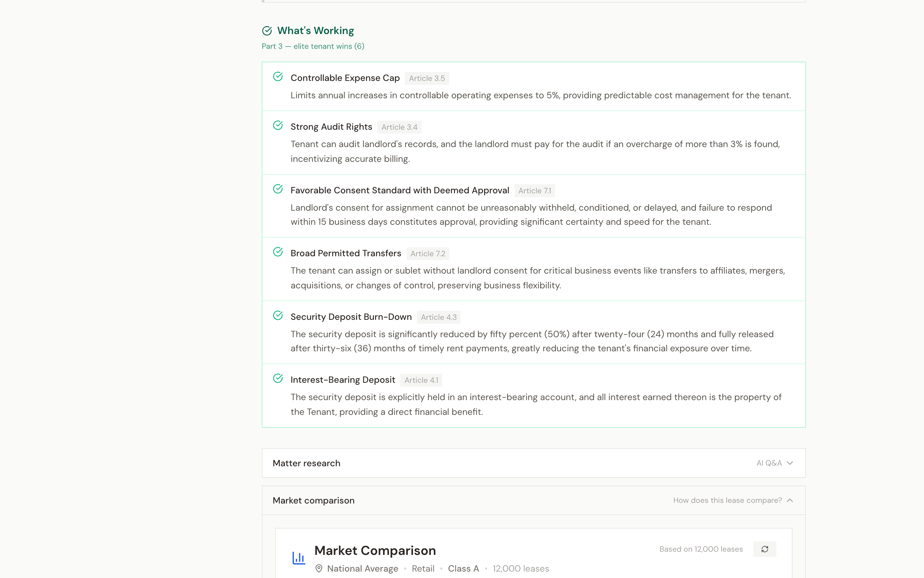
Task: Click the burn-down description mentioning fifty percent
Action: pos(532,341)
